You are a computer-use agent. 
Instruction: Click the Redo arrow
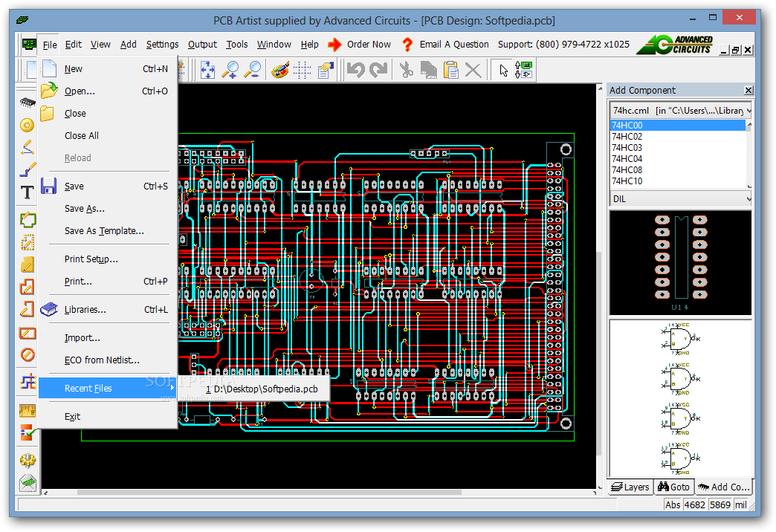378,70
